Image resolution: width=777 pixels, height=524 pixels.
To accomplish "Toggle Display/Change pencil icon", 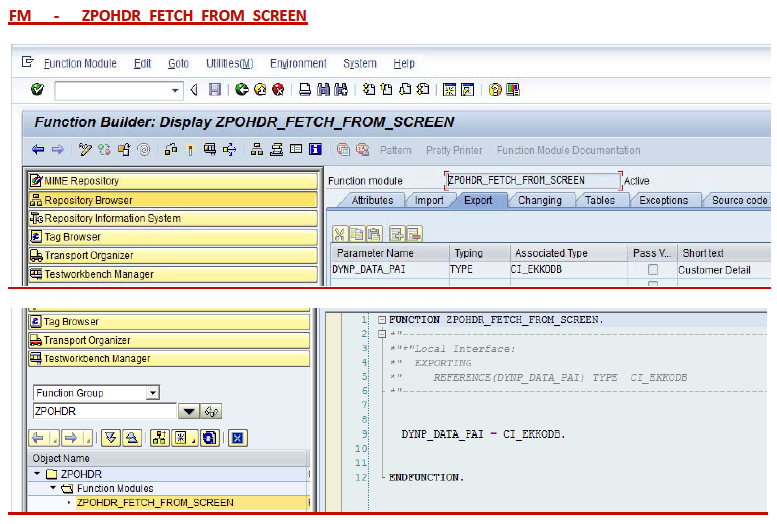I will pos(85,149).
